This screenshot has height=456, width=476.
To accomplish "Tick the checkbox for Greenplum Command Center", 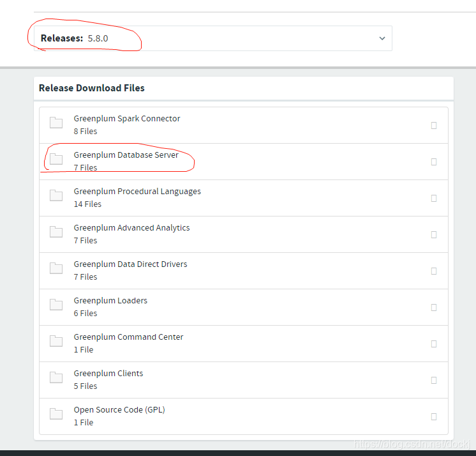I will [x=434, y=344].
